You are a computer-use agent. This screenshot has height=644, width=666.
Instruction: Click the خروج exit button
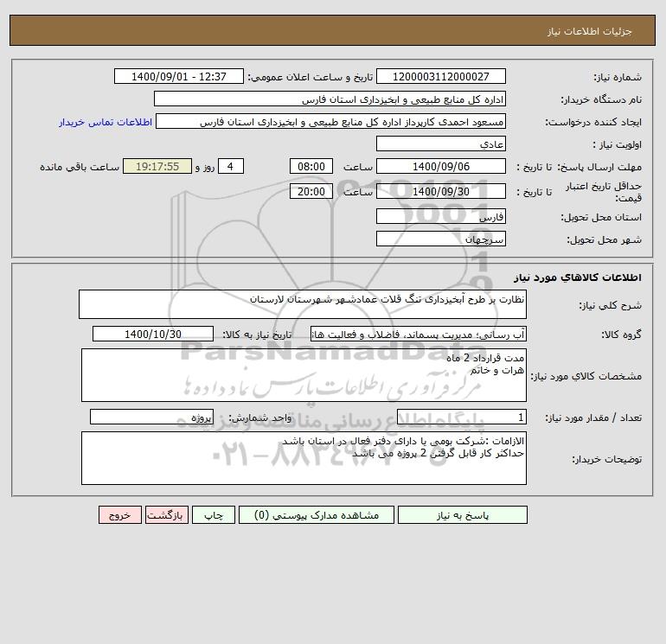(119, 515)
